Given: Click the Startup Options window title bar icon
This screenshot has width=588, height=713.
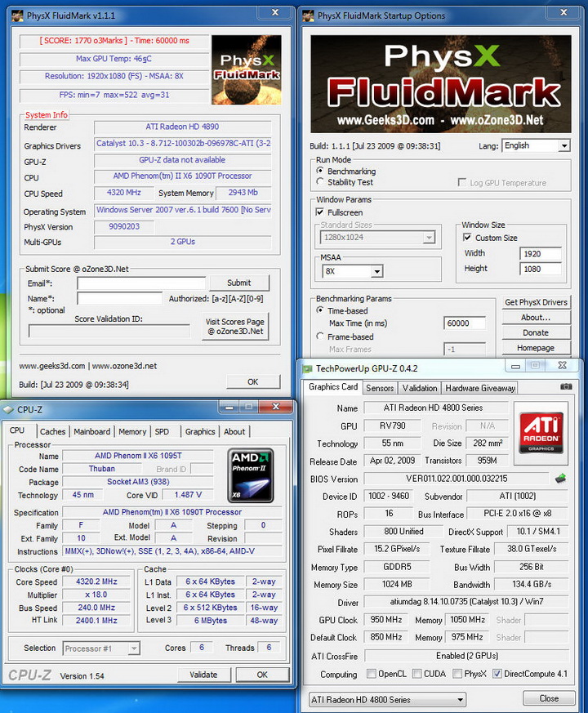Looking at the screenshot, I should tap(308, 16).
